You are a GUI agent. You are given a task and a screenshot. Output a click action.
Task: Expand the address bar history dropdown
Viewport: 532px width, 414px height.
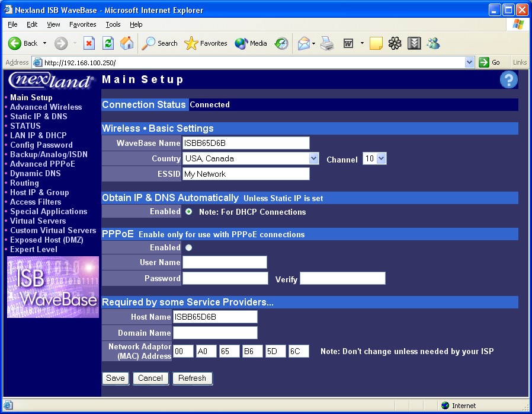[x=470, y=62]
